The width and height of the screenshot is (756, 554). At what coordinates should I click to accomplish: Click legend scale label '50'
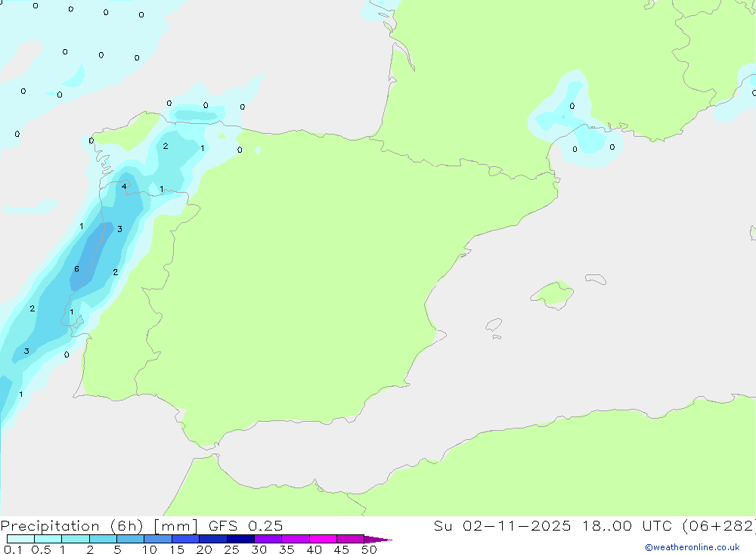pyautogui.click(x=369, y=549)
